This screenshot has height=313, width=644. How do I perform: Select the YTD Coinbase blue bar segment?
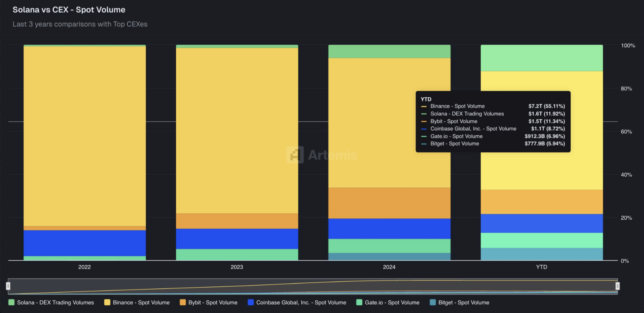click(542, 223)
